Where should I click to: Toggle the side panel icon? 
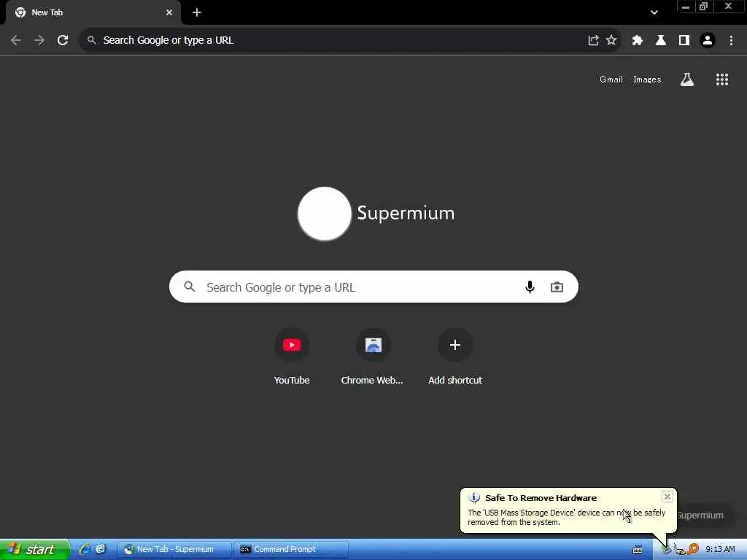tap(684, 40)
